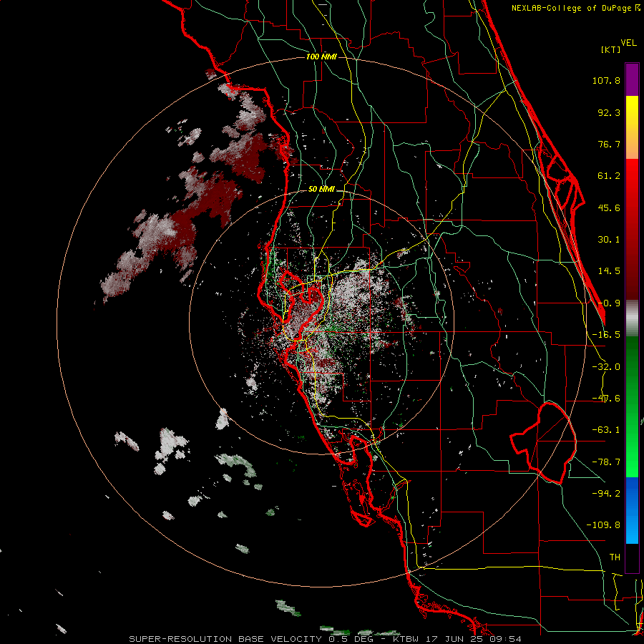Select the -16.5 scale value
The height and width of the screenshot is (644, 644).
pyautogui.click(x=606, y=335)
